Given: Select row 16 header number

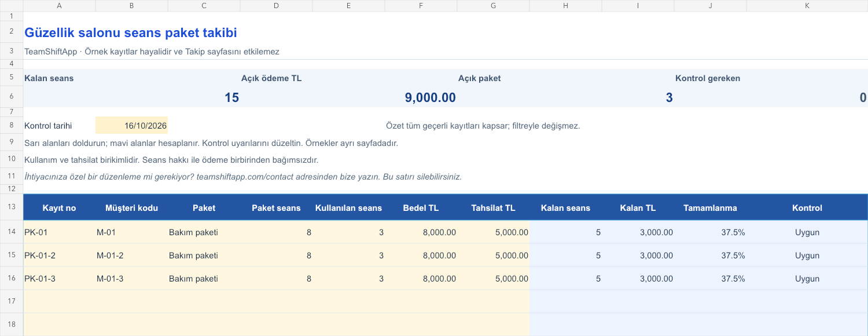Looking at the screenshot, I should [12, 279].
